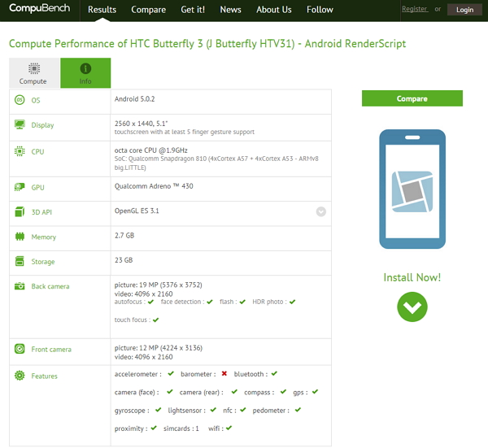Switch to the Compute tab
The image size is (488, 448).
pos(33,73)
